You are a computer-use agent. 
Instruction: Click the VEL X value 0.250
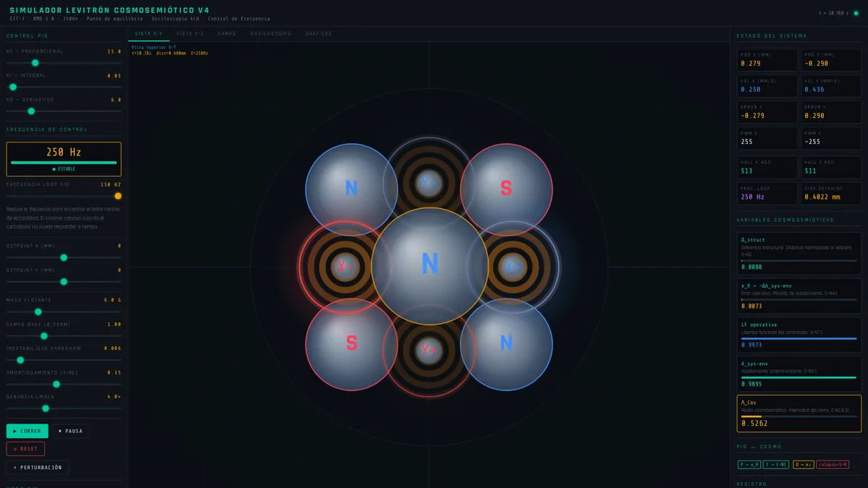751,90
